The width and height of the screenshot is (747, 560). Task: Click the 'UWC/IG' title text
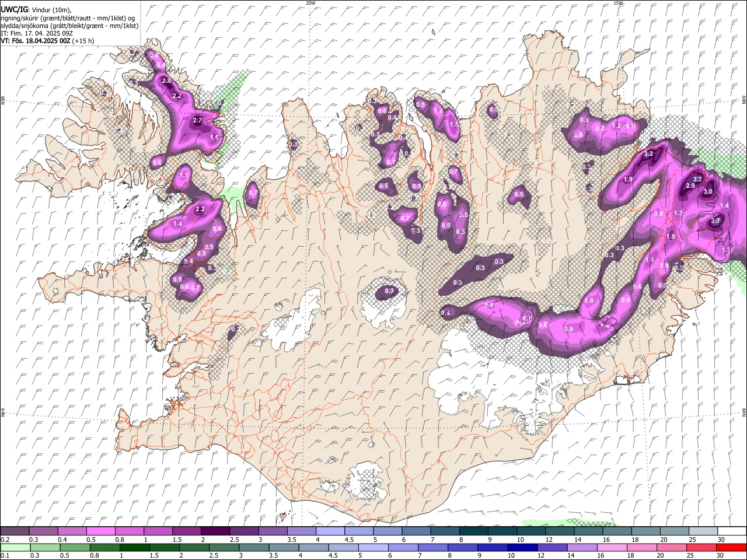(x=14, y=9)
